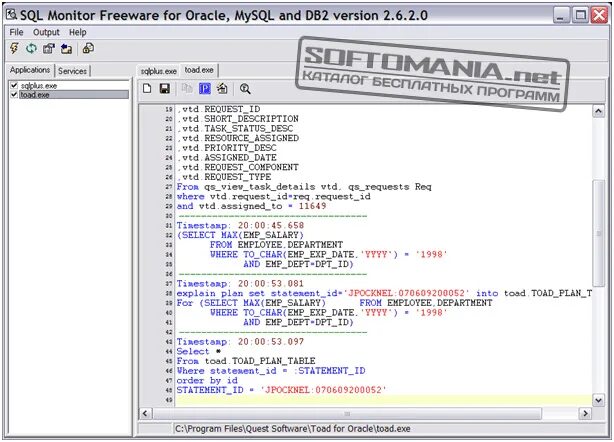Uncheck the sqlplus.exe checkbox
Image resolution: width=614 pixels, height=442 pixels.
(x=14, y=85)
